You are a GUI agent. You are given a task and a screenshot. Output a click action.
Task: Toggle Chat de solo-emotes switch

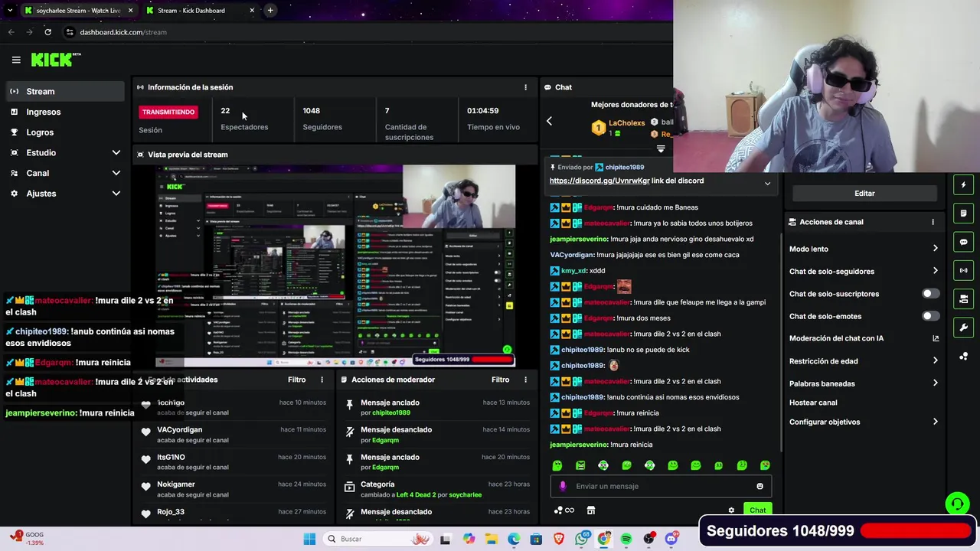coord(930,316)
